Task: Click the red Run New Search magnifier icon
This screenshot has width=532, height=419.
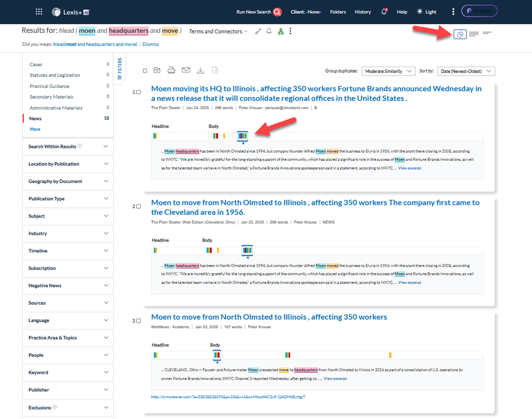Action: point(278,12)
